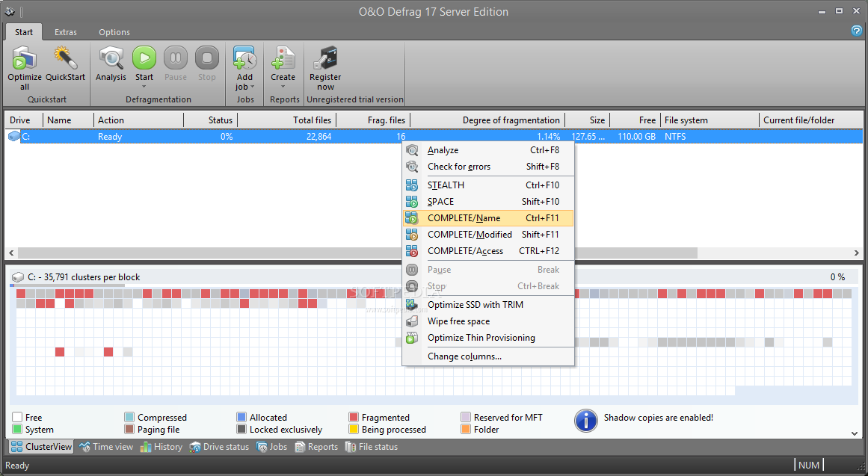Click the scrollbar right arrow
This screenshot has height=476, width=868.
tap(856, 253)
